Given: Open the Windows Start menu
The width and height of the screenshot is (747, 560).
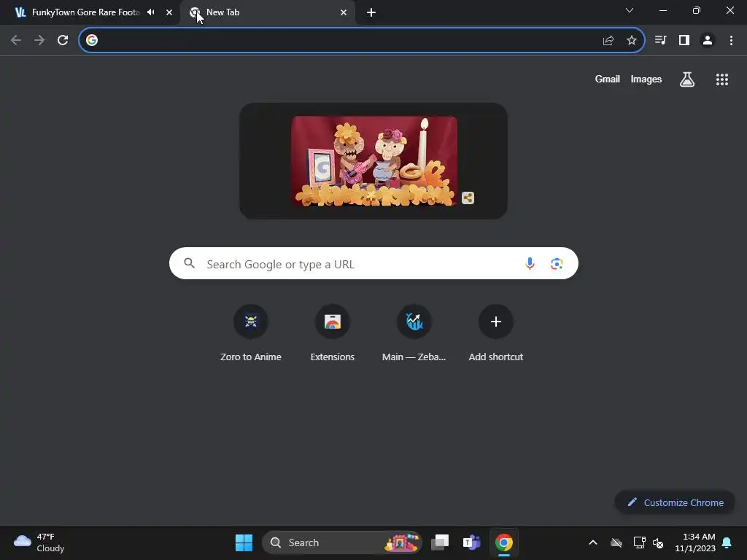Looking at the screenshot, I should point(244,542).
